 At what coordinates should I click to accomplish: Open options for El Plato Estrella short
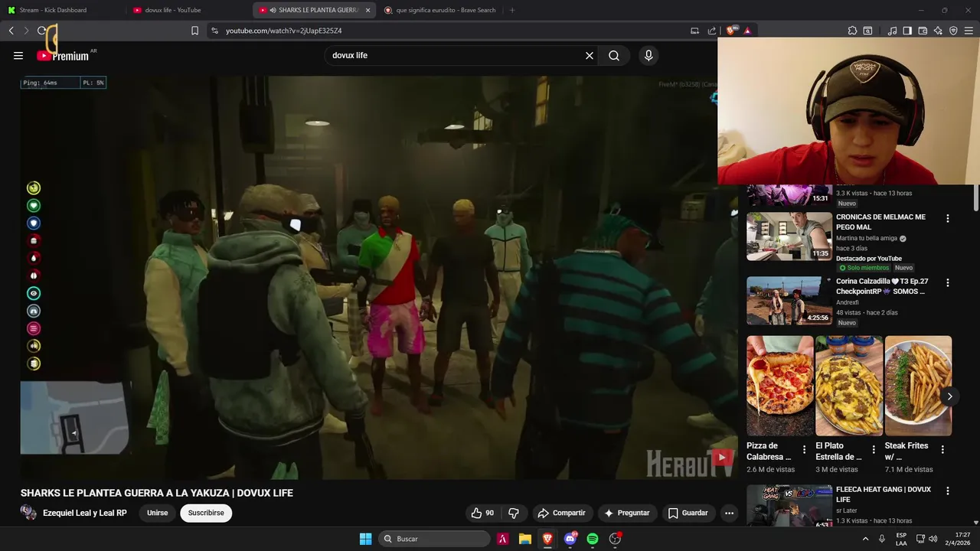874,450
